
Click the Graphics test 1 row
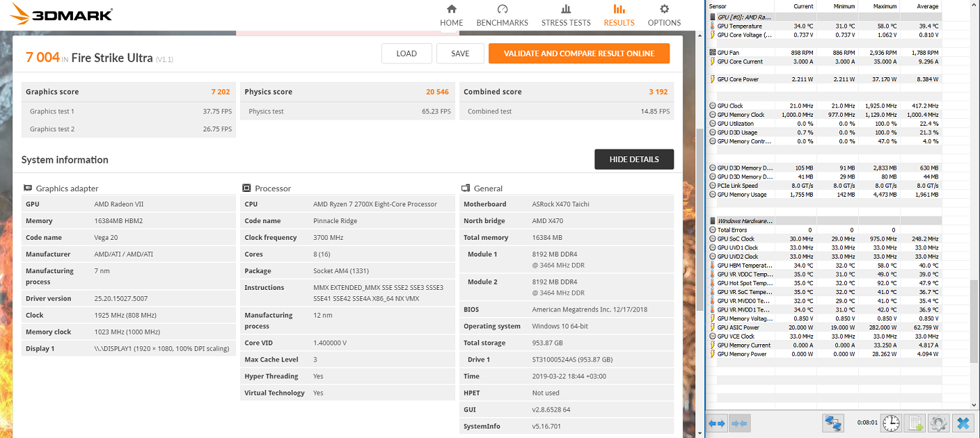pos(129,111)
